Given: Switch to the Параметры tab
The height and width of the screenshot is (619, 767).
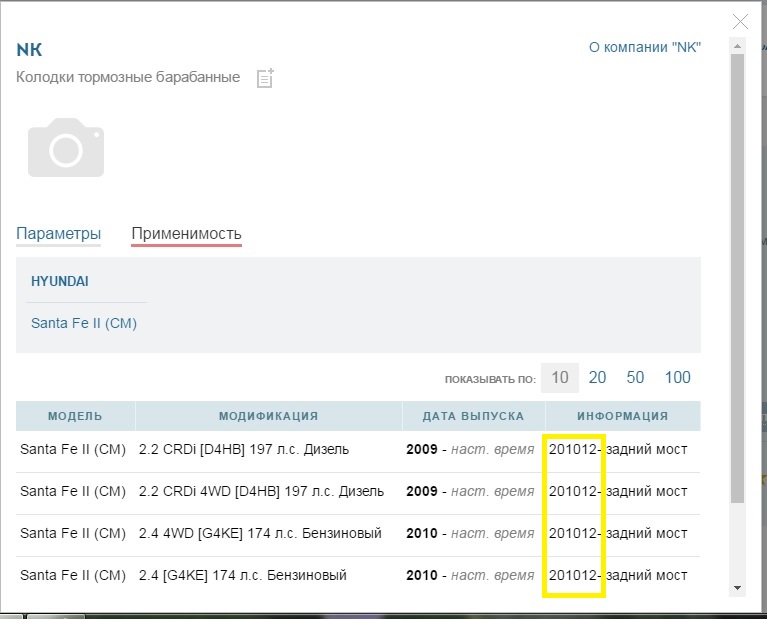Looking at the screenshot, I should tap(58, 234).
